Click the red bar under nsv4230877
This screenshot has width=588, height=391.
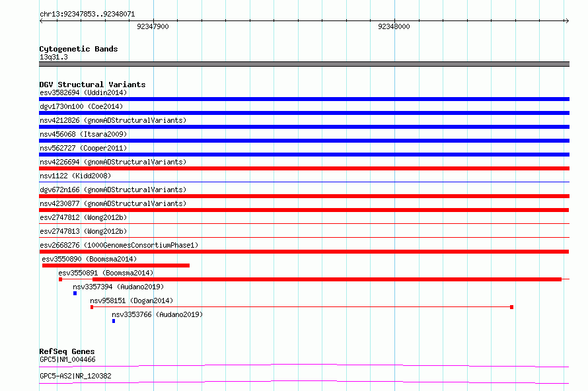(304, 210)
